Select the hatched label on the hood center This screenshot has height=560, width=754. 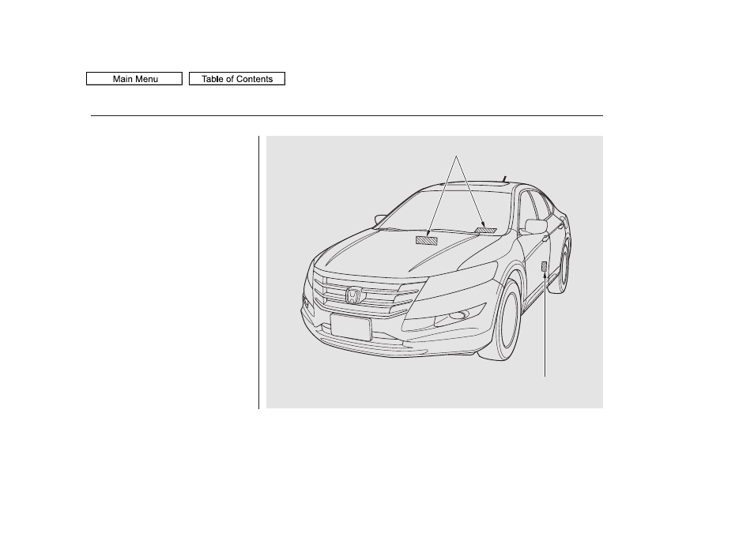point(427,240)
